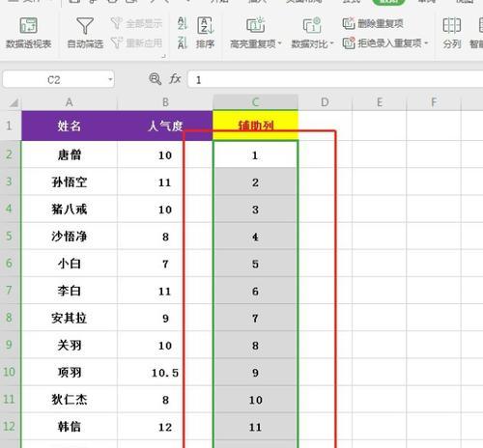
Task: Sort ascending with the A-Z icon
Action: (x=183, y=23)
